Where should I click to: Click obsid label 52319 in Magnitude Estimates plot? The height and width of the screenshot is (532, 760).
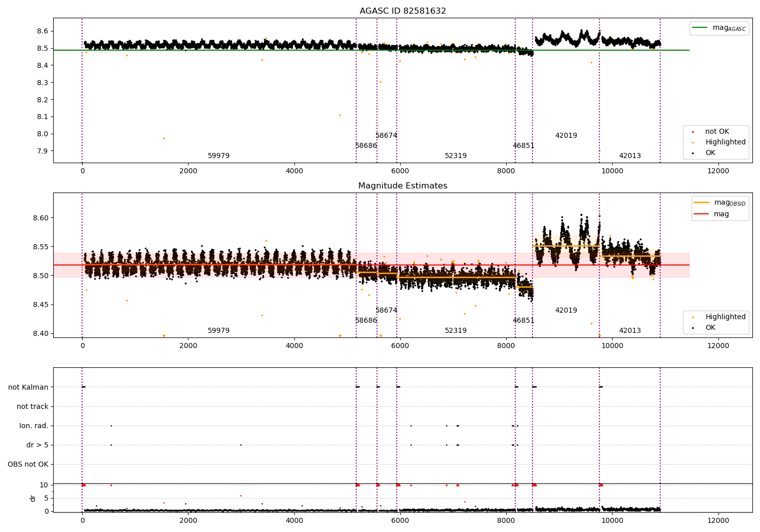(x=456, y=331)
